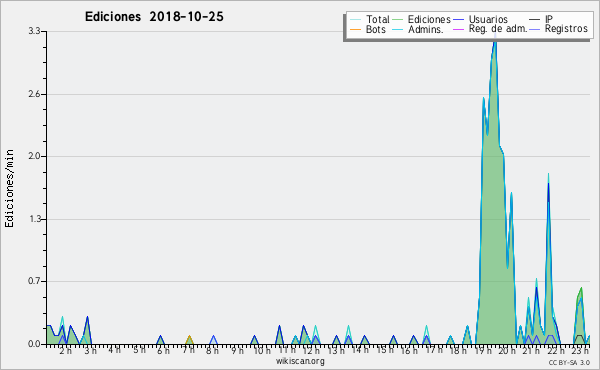Click the orange Bots spike at 7 h
Viewport: 600px width, 370px height.
pyautogui.click(x=189, y=340)
